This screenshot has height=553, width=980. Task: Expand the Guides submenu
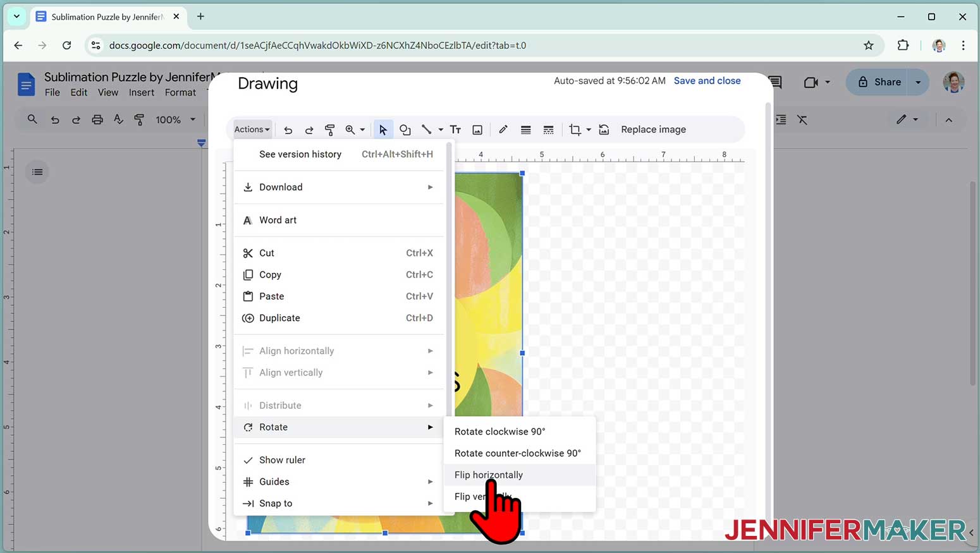pos(340,482)
